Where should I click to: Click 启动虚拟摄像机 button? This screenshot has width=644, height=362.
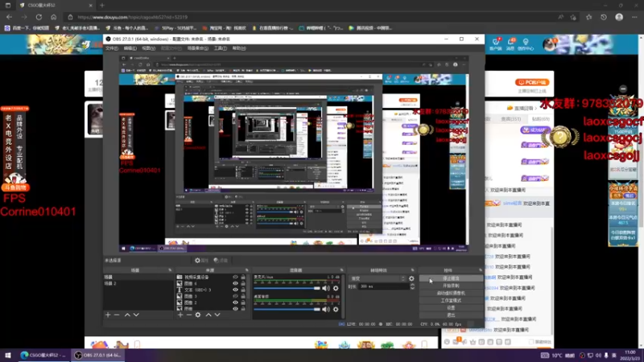[451, 293]
